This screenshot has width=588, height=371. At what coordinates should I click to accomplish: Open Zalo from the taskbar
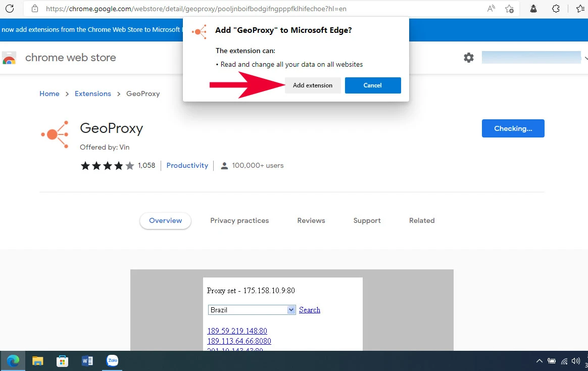pos(112,361)
